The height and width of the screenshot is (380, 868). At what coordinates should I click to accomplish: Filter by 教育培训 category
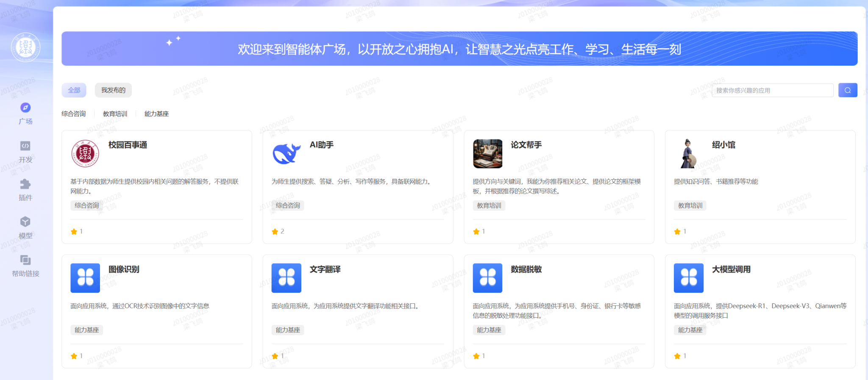click(x=115, y=114)
